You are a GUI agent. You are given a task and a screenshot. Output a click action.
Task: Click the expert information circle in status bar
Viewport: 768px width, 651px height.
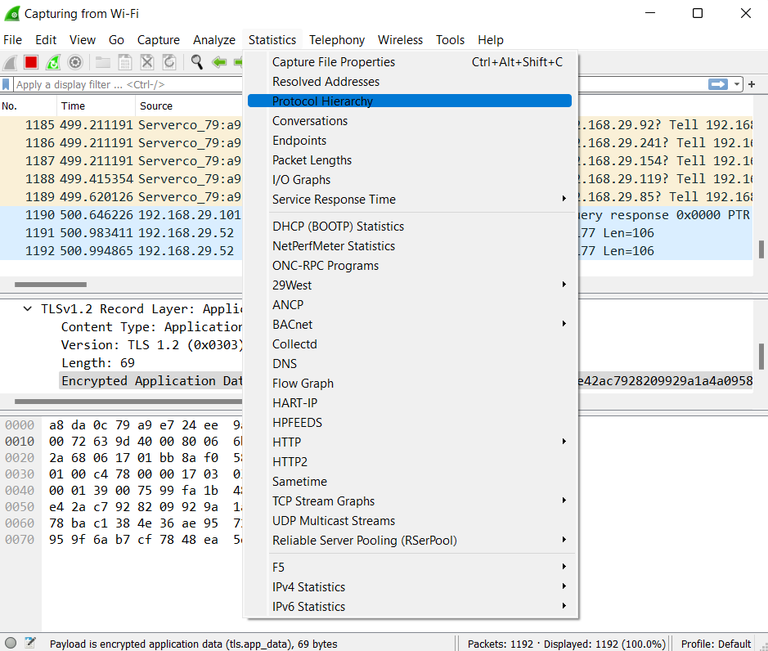click(11, 643)
